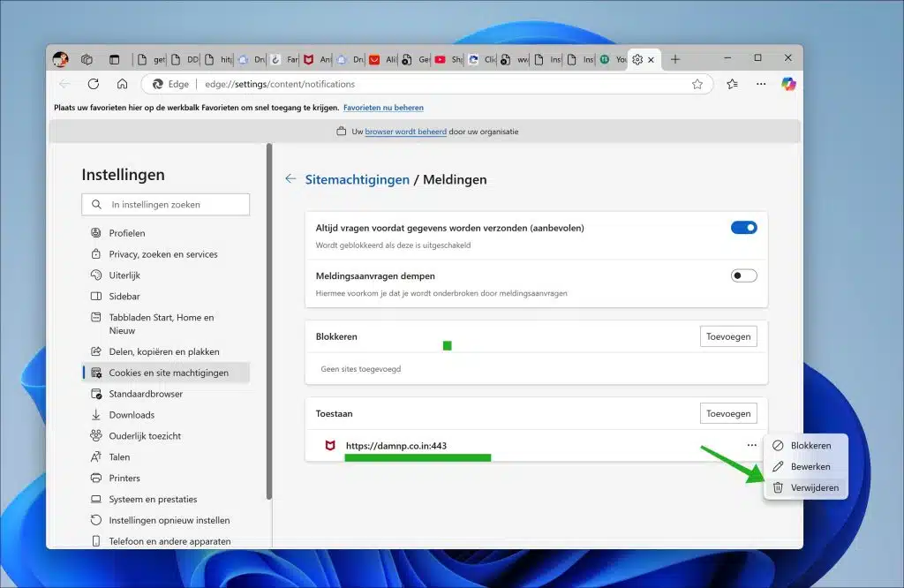
Task: Open the Favorites list icon
Action: (732, 84)
